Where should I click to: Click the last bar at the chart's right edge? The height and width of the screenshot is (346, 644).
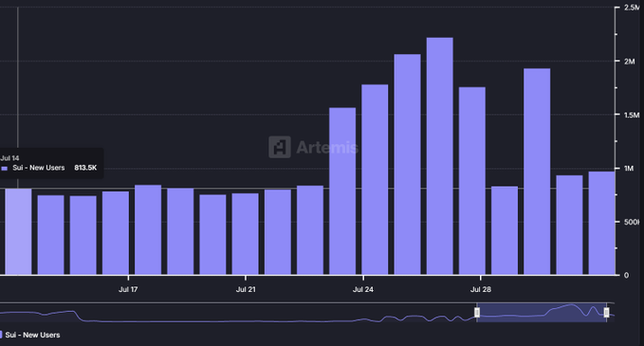click(x=601, y=223)
